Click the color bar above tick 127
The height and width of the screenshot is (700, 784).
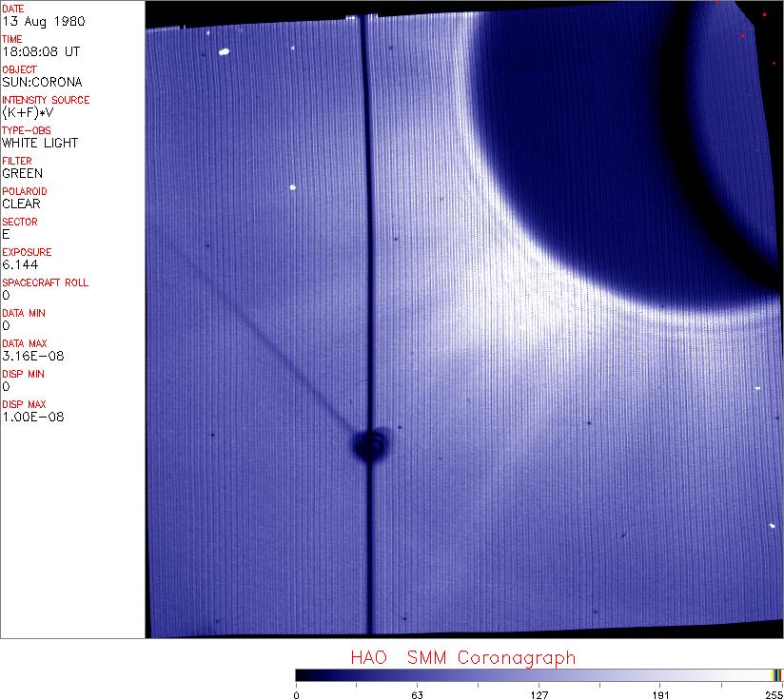tap(539, 674)
